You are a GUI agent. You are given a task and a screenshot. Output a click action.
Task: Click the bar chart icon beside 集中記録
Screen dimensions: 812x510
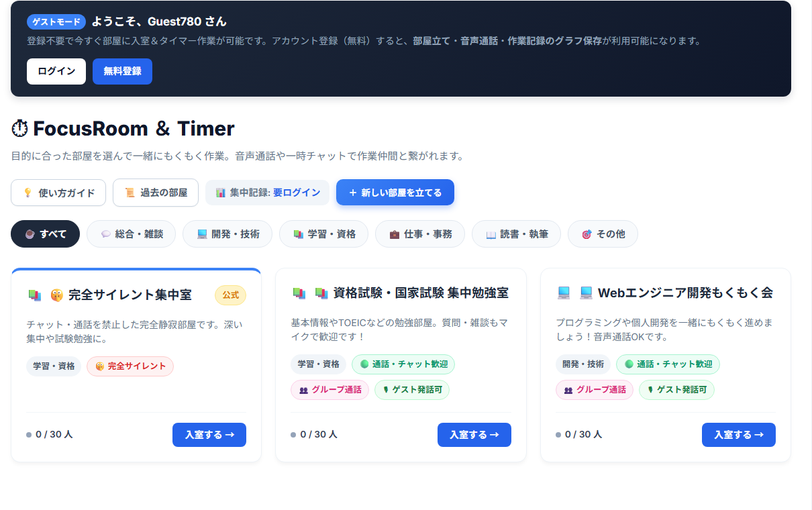tap(221, 193)
